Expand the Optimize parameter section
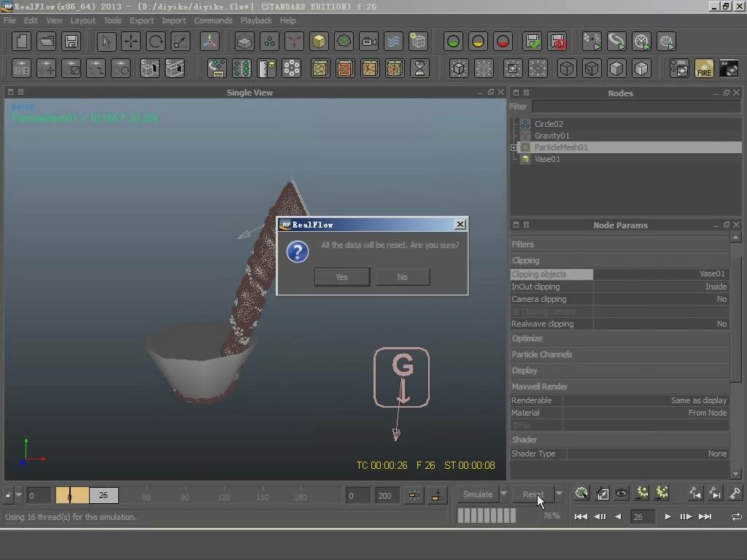This screenshot has height=560, width=747. point(620,338)
